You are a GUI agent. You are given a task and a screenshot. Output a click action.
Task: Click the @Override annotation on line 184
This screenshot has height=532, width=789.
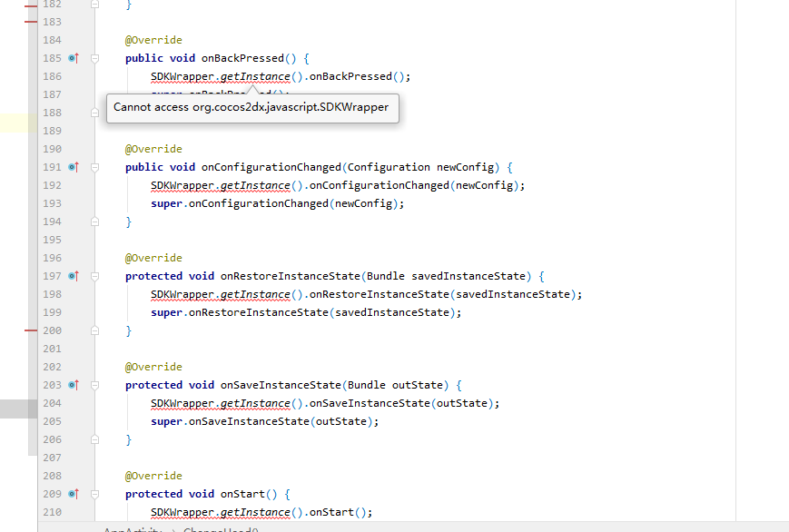153,40
